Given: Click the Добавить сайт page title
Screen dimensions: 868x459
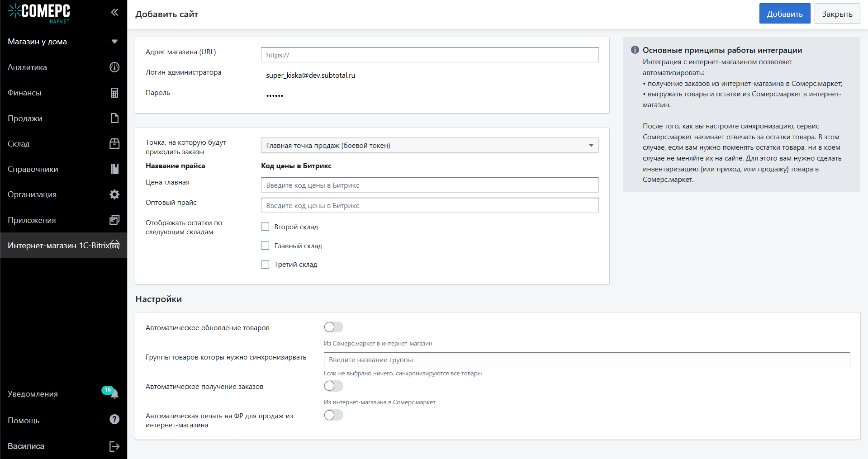Looking at the screenshot, I should click(x=167, y=14).
